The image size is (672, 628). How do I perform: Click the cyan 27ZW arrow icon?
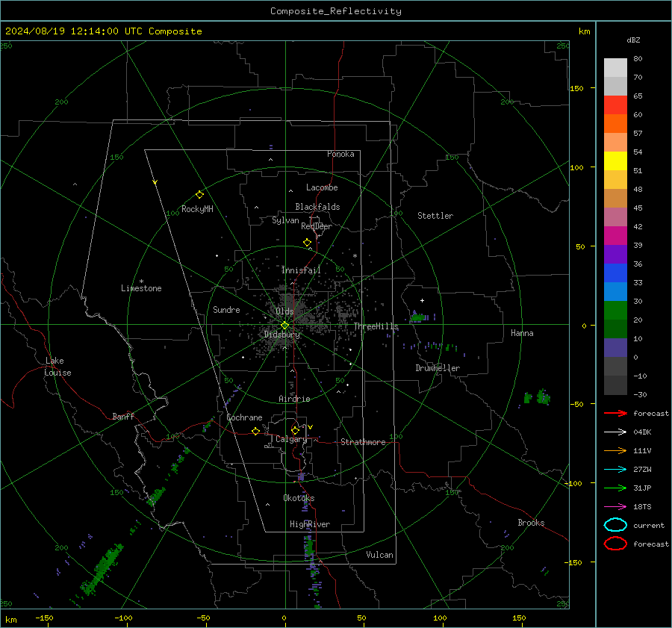tap(615, 470)
